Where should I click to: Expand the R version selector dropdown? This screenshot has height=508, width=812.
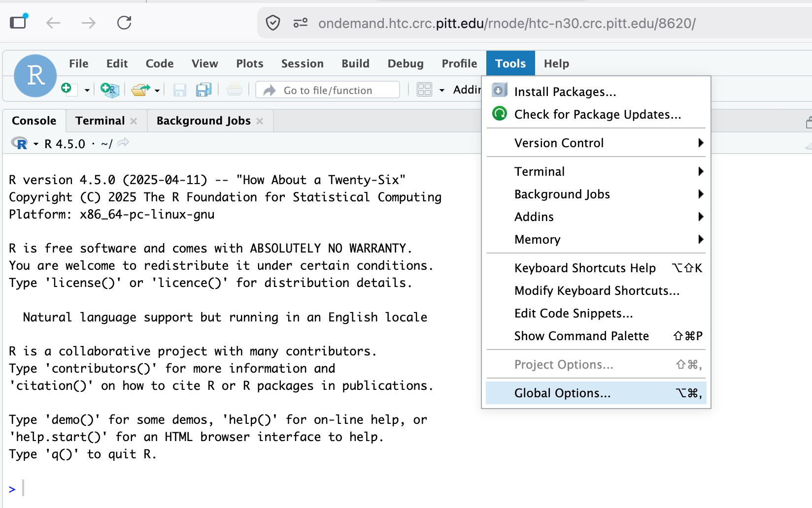[x=36, y=144]
